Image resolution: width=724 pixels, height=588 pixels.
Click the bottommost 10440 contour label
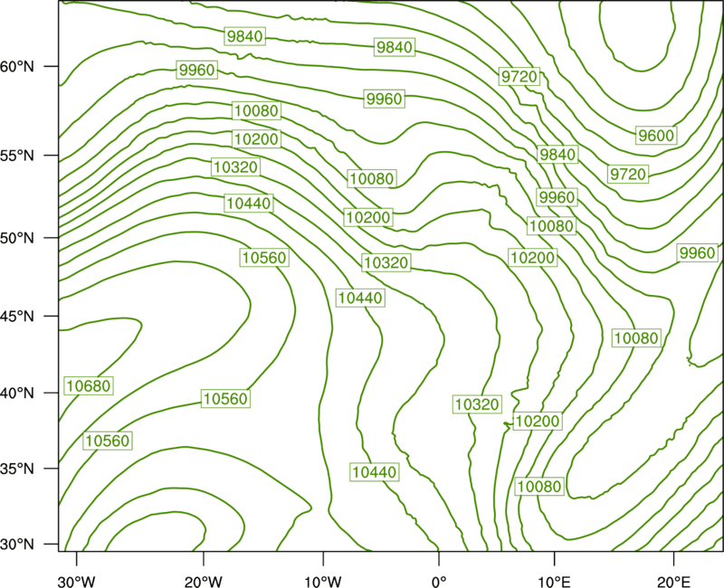(x=375, y=472)
